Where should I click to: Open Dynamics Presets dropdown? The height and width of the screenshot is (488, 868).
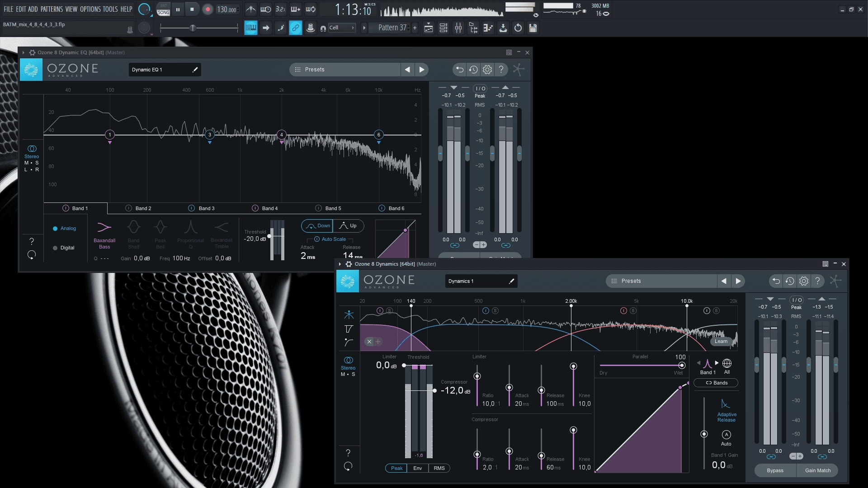pos(661,281)
